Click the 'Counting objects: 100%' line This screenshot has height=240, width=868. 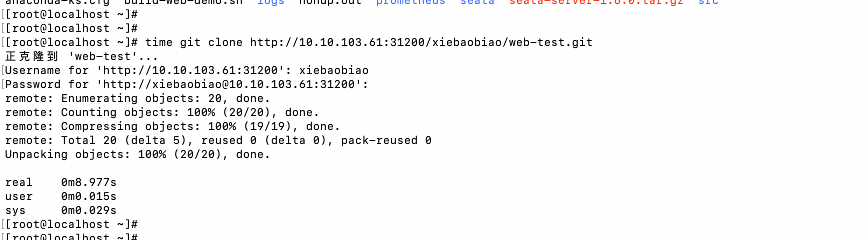[162, 112]
